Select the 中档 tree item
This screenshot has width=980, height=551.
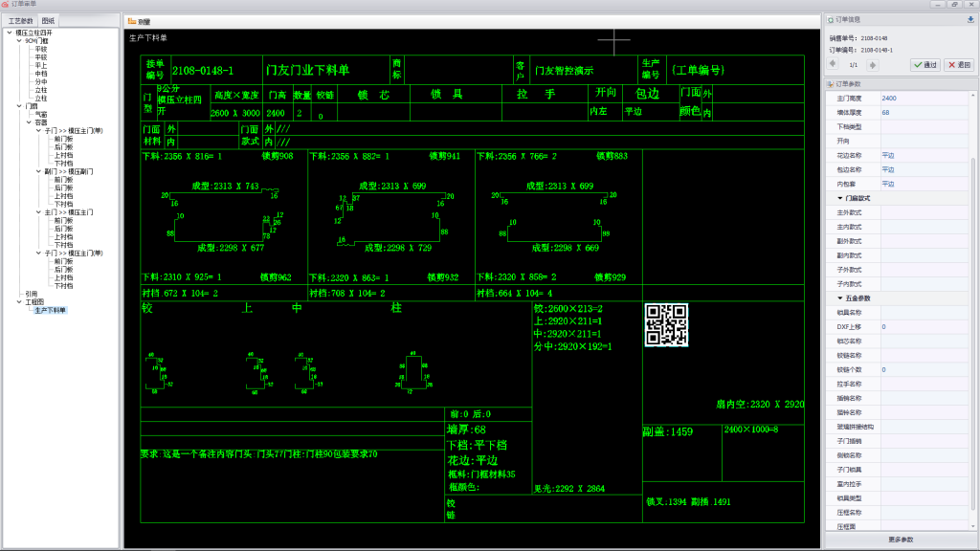pyautogui.click(x=40, y=74)
